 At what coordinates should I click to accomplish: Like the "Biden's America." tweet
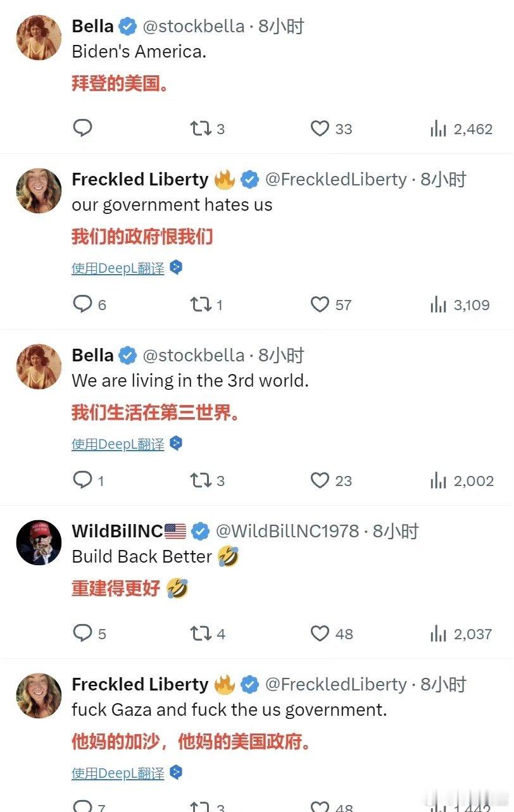pos(331,129)
